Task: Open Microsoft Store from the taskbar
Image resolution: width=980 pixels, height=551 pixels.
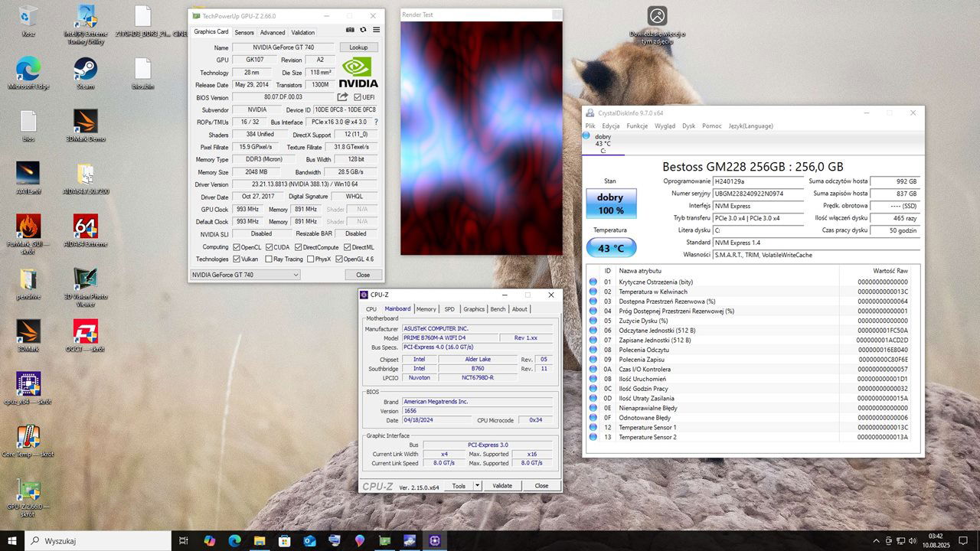Action: click(x=284, y=541)
